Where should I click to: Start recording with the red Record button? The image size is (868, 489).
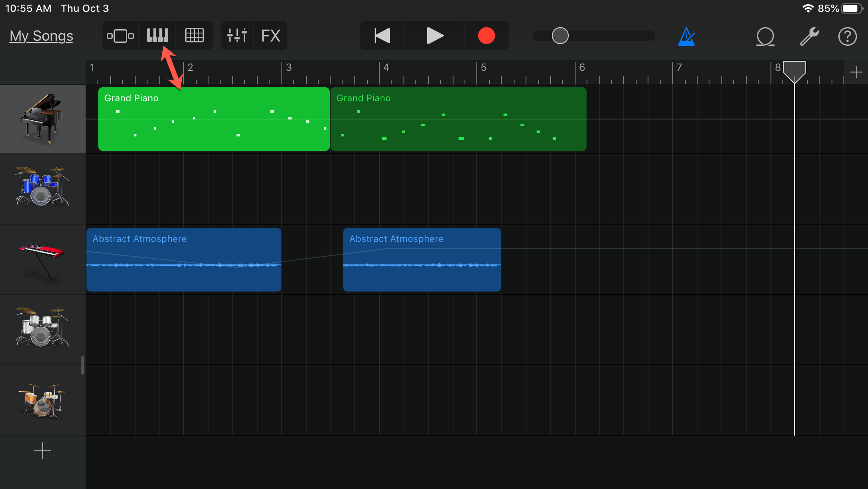486,36
